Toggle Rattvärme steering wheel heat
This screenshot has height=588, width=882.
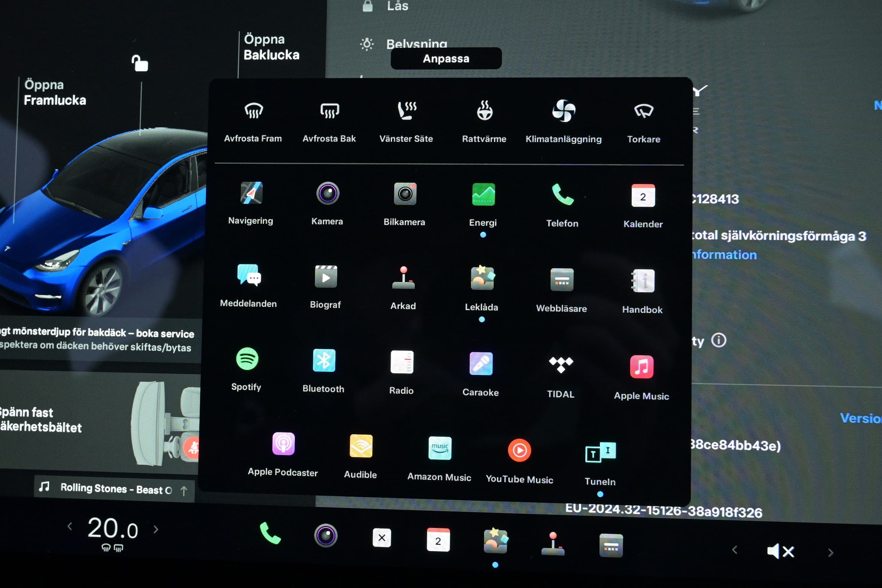tap(484, 121)
